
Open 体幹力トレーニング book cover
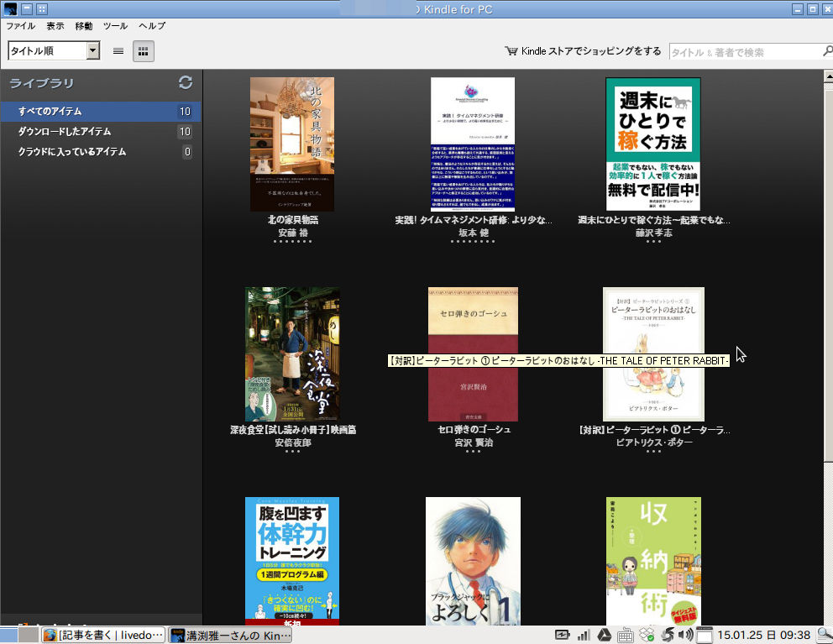pos(292,561)
